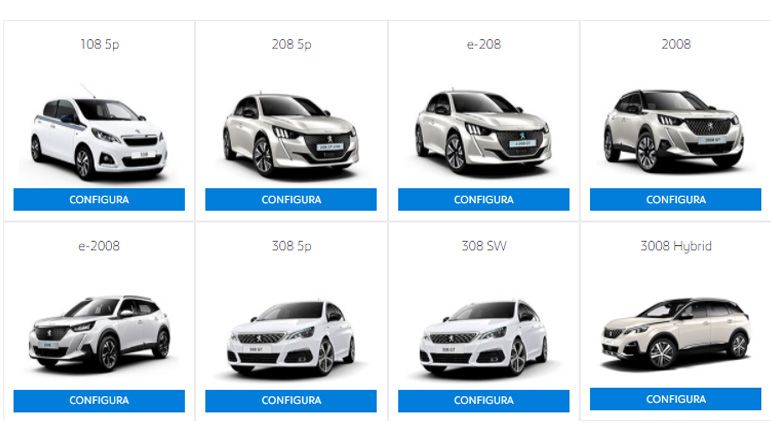Open the 108 5p model title
Image resolution: width=771 pixels, height=440 pixels.
coord(100,44)
